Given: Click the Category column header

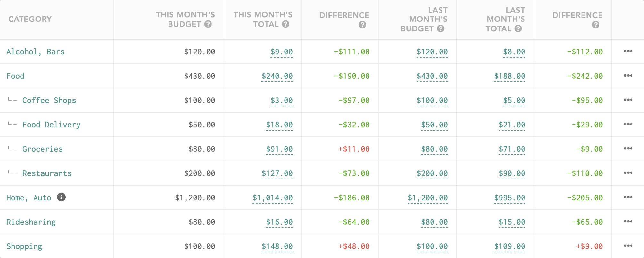Looking at the screenshot, I should pos(30,19).
